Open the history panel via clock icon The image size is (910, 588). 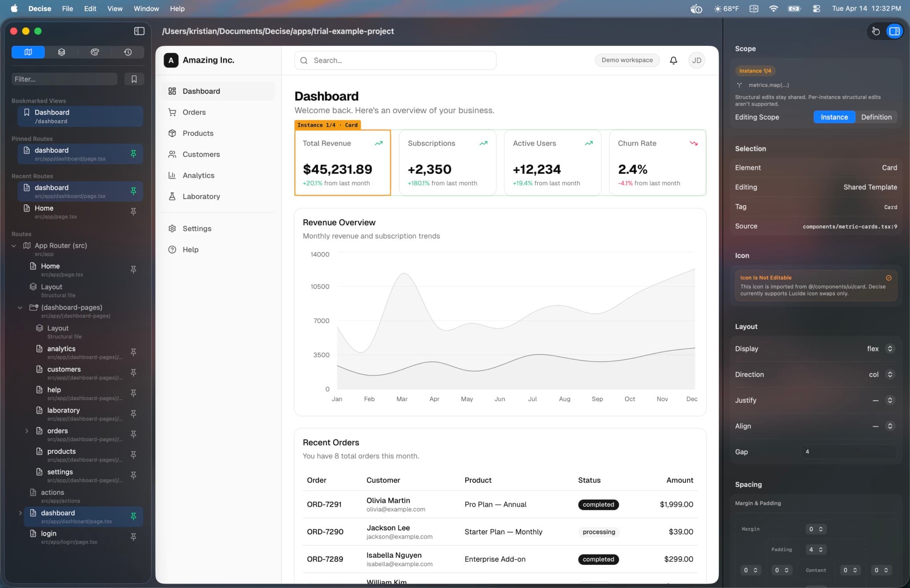tap(128, 52)
